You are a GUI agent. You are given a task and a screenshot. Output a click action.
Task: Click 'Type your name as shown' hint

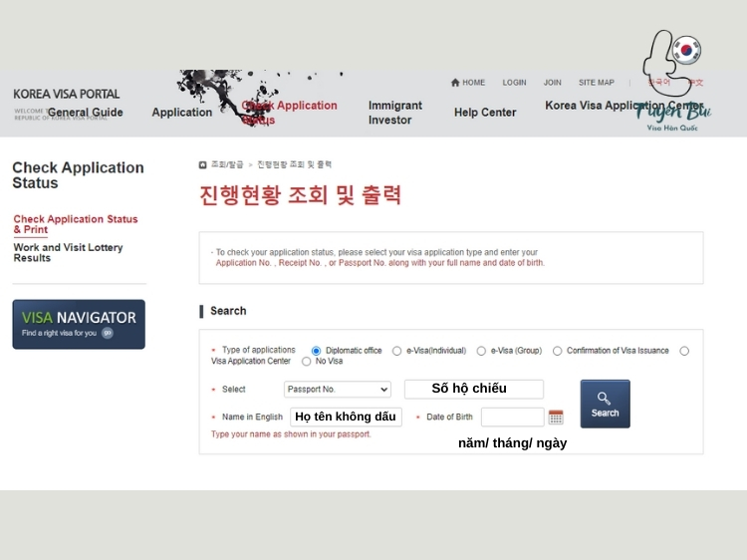click(x=291, y=434)
